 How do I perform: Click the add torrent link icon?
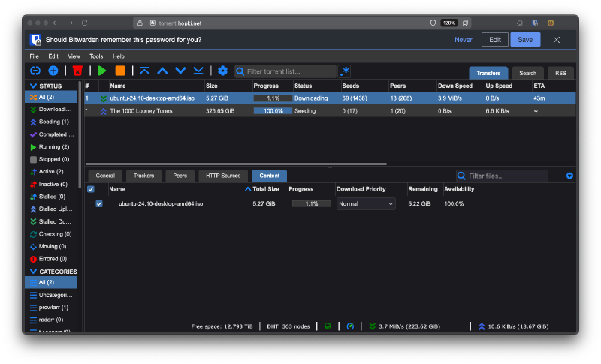35,71
